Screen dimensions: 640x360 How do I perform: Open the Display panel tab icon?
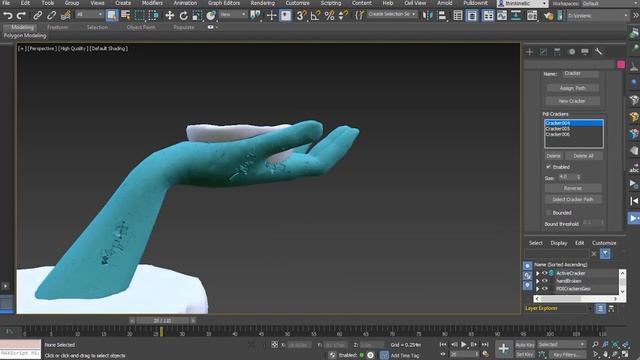pos(585,52)
